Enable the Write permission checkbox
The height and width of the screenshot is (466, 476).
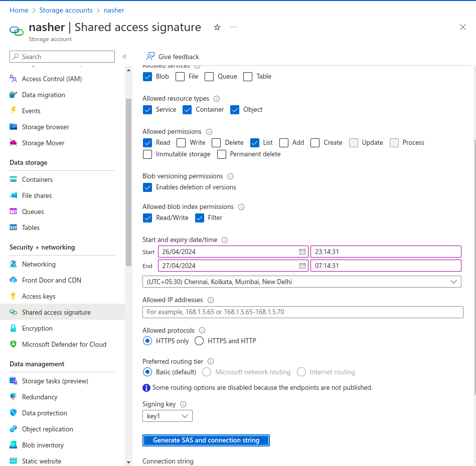pos(181,143)
